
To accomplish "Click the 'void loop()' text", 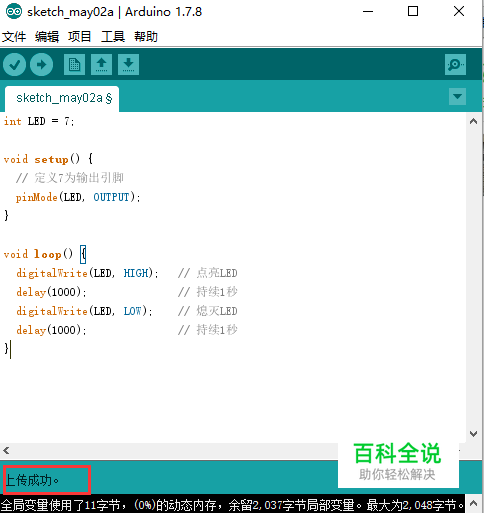I will pos(38,254).
